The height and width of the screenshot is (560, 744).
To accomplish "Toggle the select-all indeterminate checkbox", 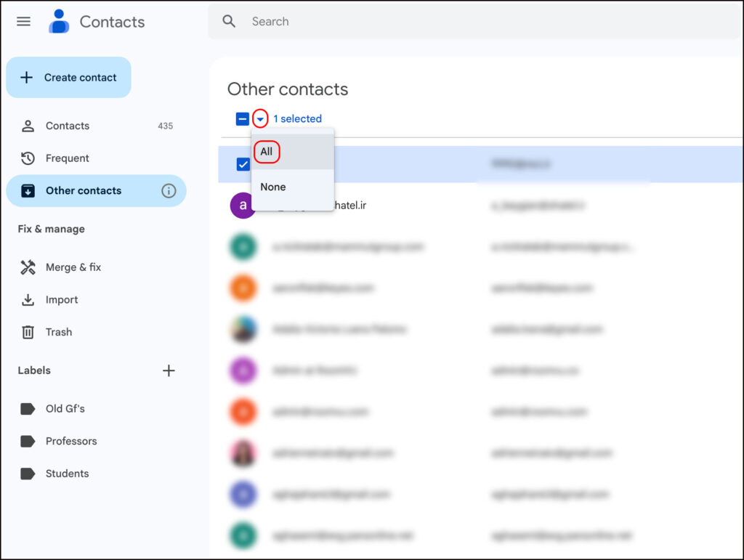I will [x=242, y=119].
